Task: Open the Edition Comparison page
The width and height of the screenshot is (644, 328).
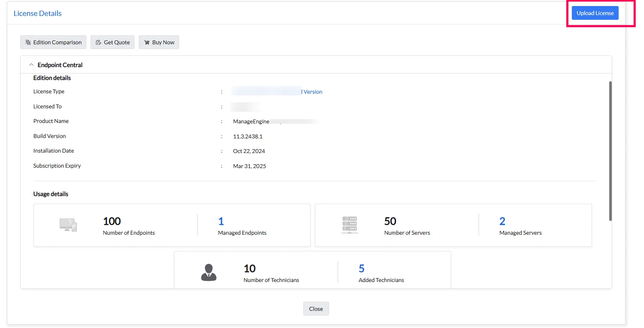Action: (53, 42)
